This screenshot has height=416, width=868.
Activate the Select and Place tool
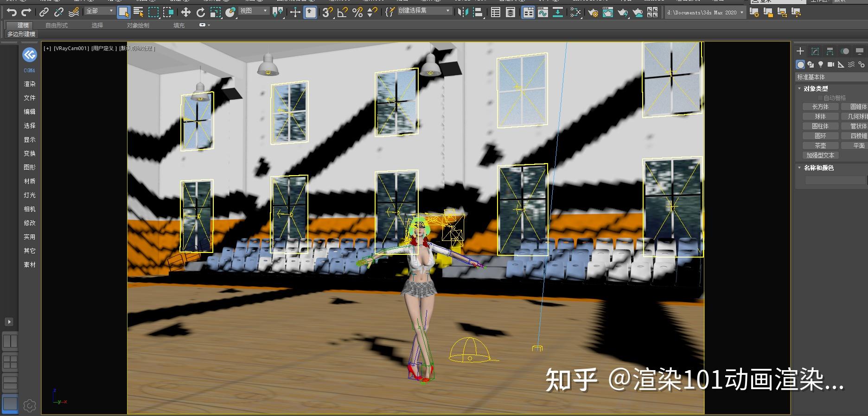[x=230, y=12]
